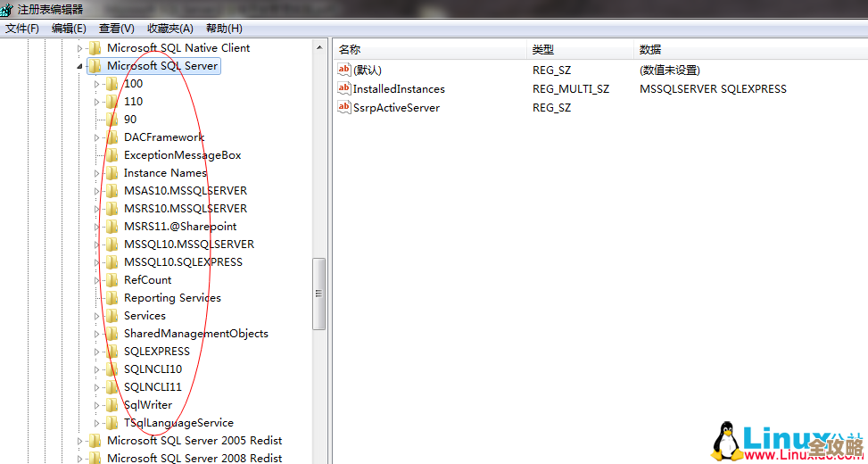Open the 查看(V) view menu
Image resolution: width=868 pixels, height=464 pixels.
(116, 29)
